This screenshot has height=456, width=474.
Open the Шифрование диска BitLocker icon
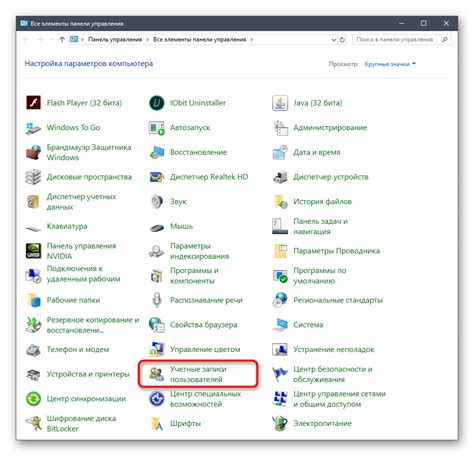coord(33,423)
